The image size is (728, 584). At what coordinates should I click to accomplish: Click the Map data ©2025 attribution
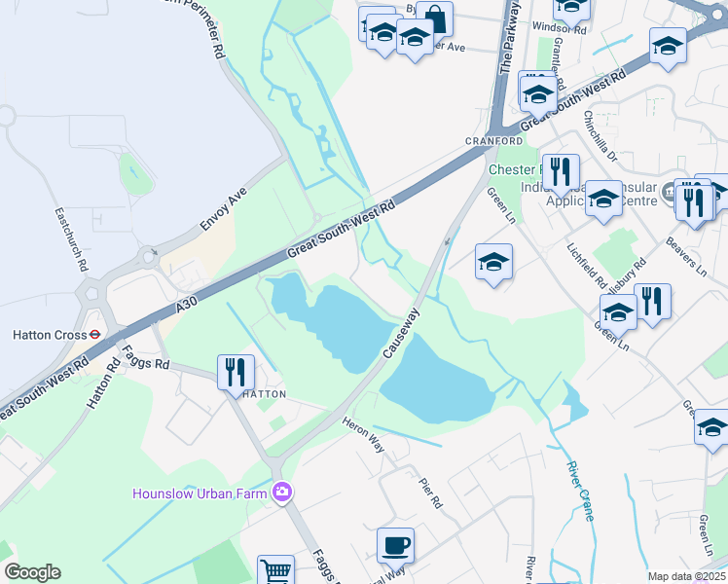point(687,576)
